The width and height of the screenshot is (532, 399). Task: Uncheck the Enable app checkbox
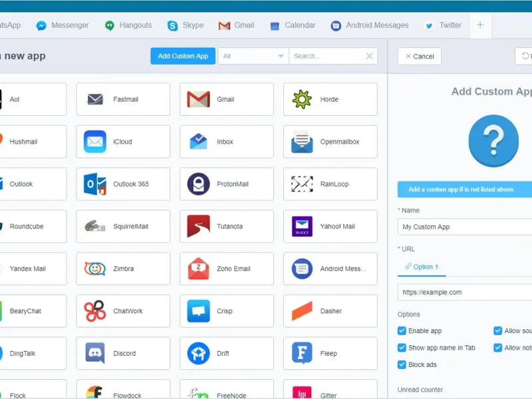click(402, 331)
